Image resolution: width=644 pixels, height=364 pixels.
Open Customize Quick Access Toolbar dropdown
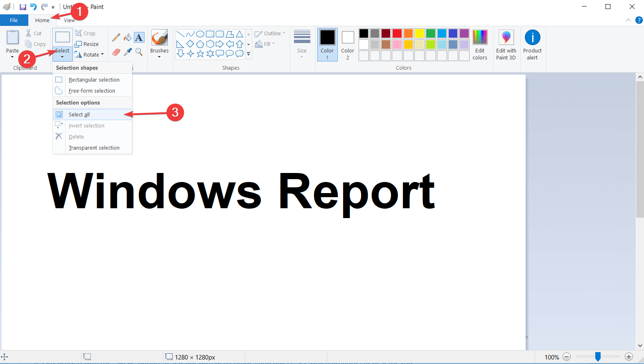tap(53, 7)
